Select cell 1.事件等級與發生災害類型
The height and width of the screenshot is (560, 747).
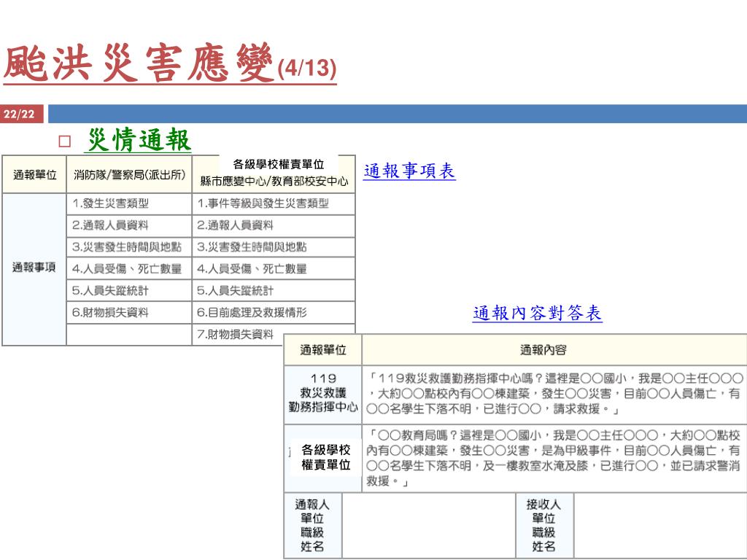274,204
